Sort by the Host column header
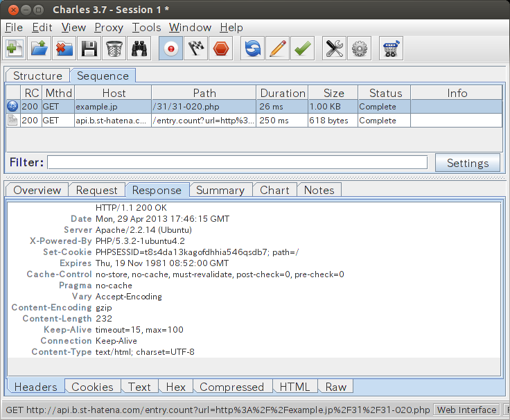This screenshot has height=420, width=510. 113,93
